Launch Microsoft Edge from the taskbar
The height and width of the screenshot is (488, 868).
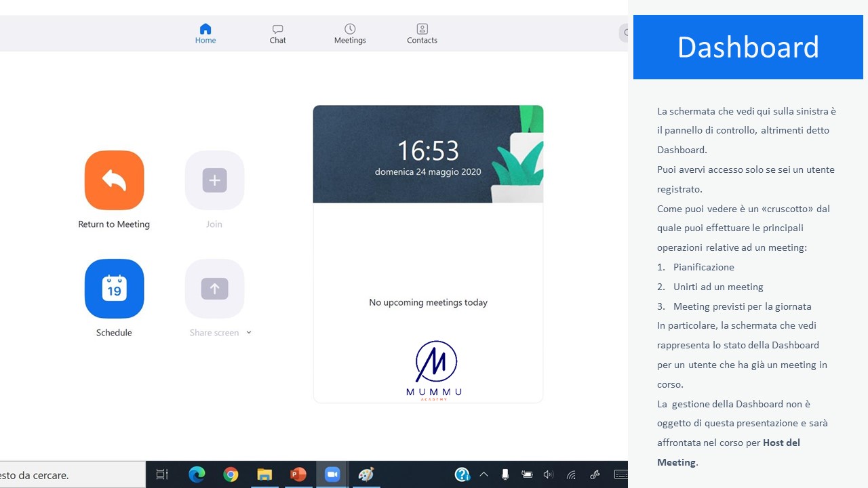click(x=197, y=475)
